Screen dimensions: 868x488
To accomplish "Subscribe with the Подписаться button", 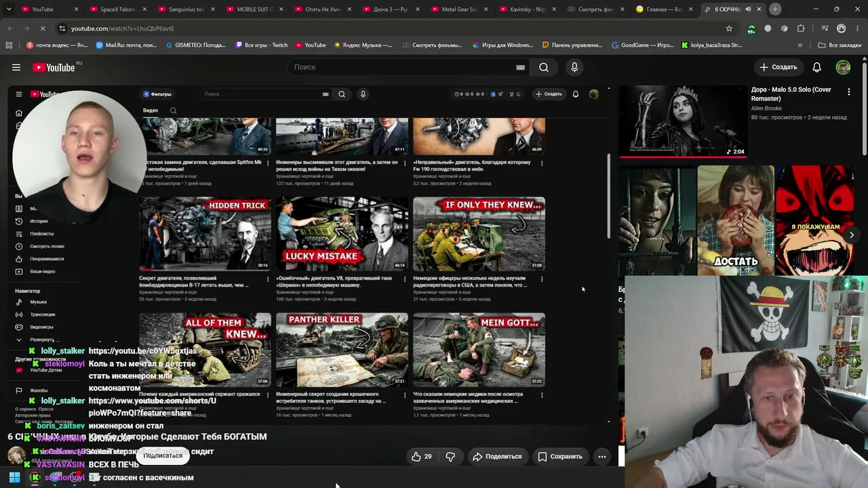I will (163, 455).
